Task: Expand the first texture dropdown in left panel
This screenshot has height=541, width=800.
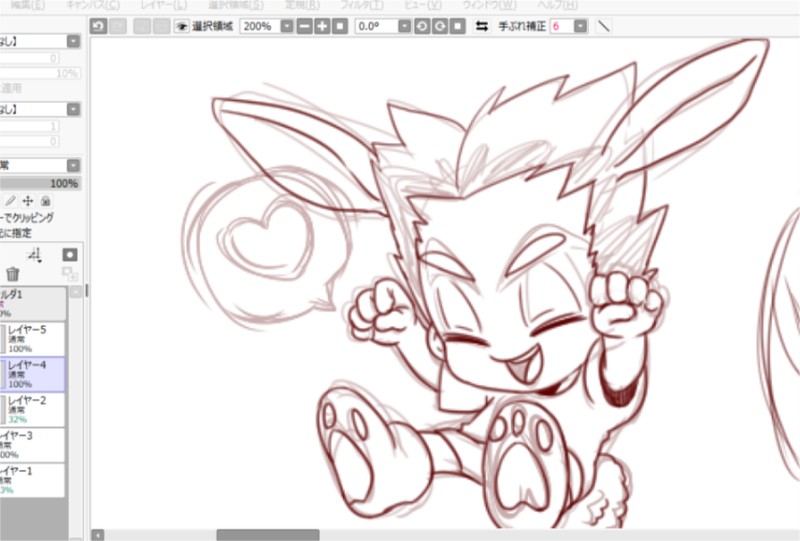Action: pos(73,41)
